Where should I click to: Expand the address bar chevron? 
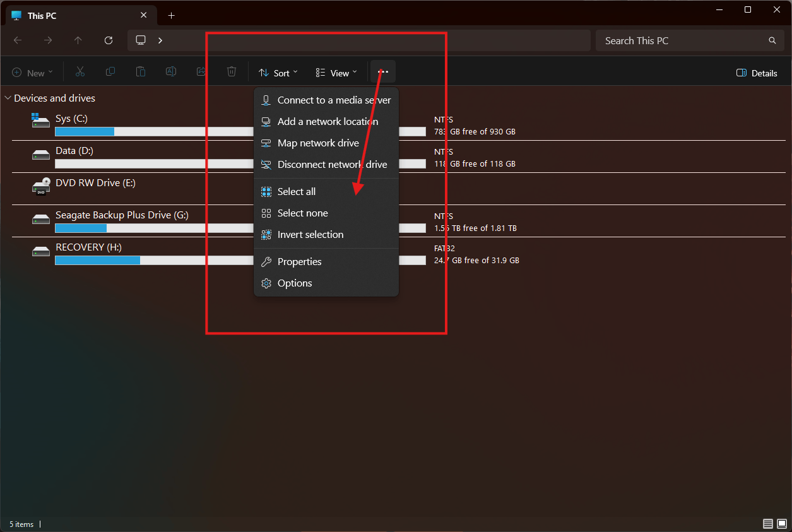(x=160, y=40)
